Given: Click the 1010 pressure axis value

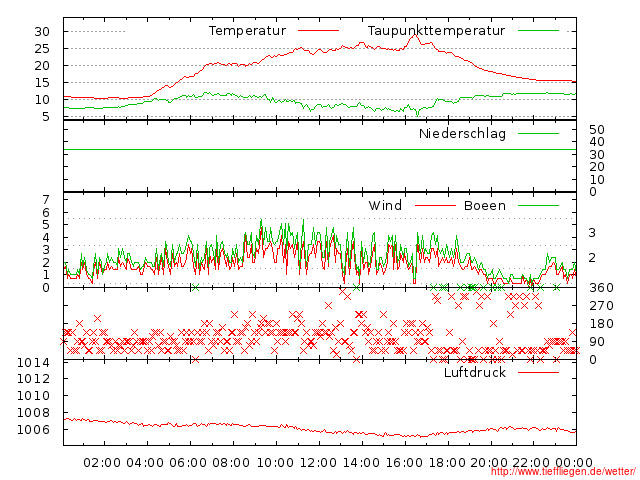Looking at the screenshot, I should pos(33,396).
